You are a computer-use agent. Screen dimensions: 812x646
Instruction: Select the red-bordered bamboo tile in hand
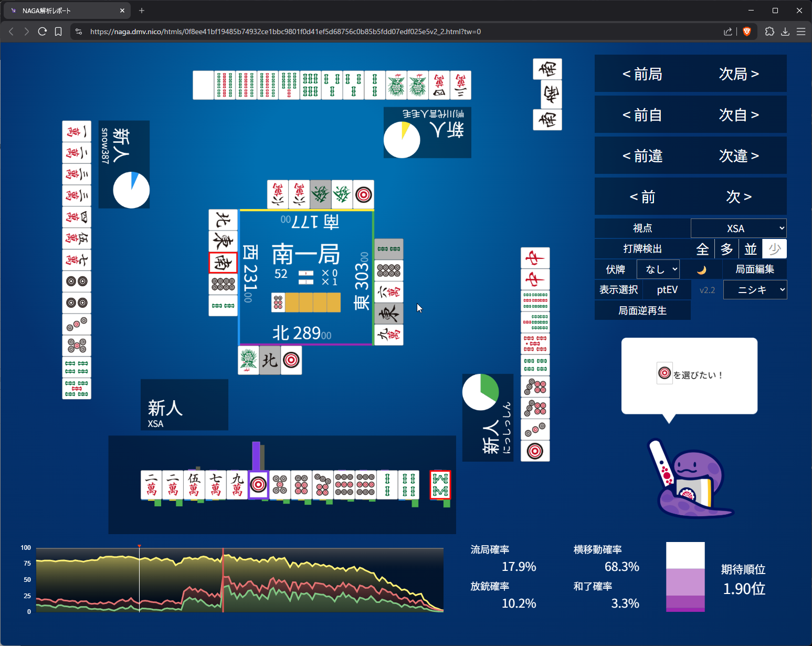(x=440, y=485)
